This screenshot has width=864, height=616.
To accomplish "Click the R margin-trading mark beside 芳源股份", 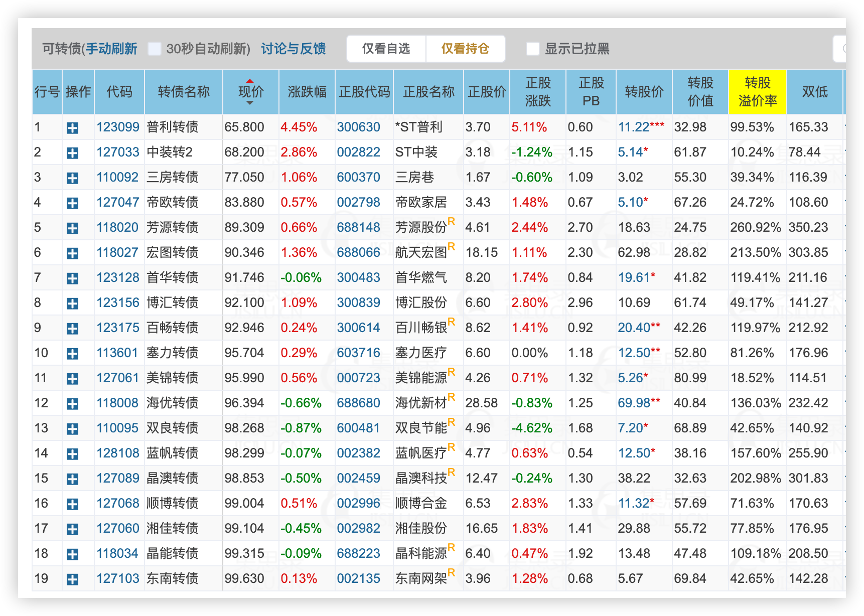I will coord(452,221).
